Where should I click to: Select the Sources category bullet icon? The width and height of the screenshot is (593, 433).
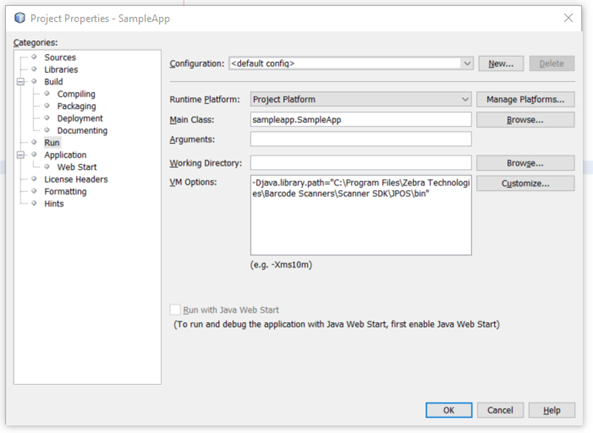coord(34,57)
